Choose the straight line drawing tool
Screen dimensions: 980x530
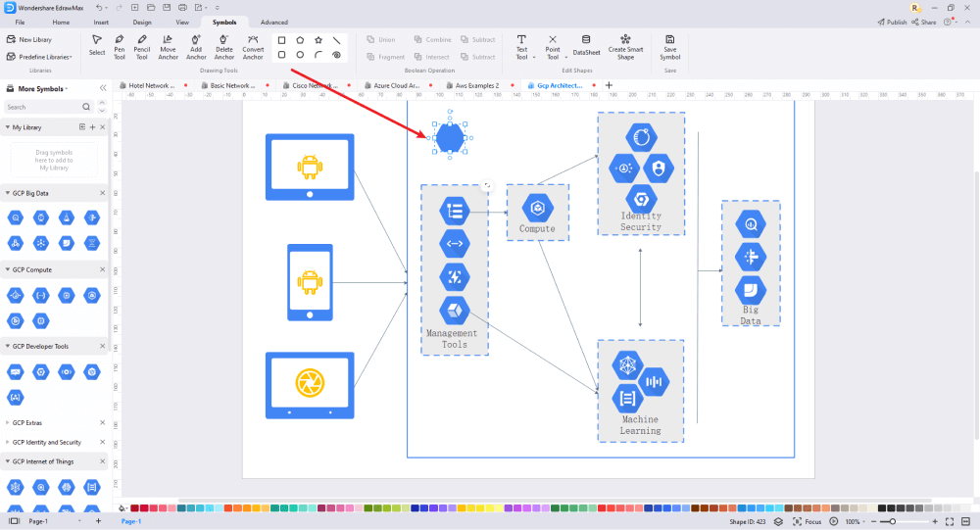336,40
